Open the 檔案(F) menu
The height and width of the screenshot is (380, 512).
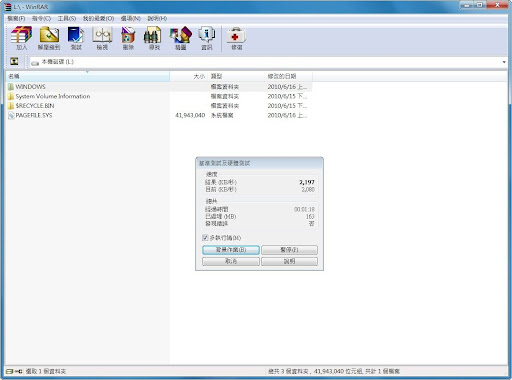pyautogui.click(x=16, y=18)
